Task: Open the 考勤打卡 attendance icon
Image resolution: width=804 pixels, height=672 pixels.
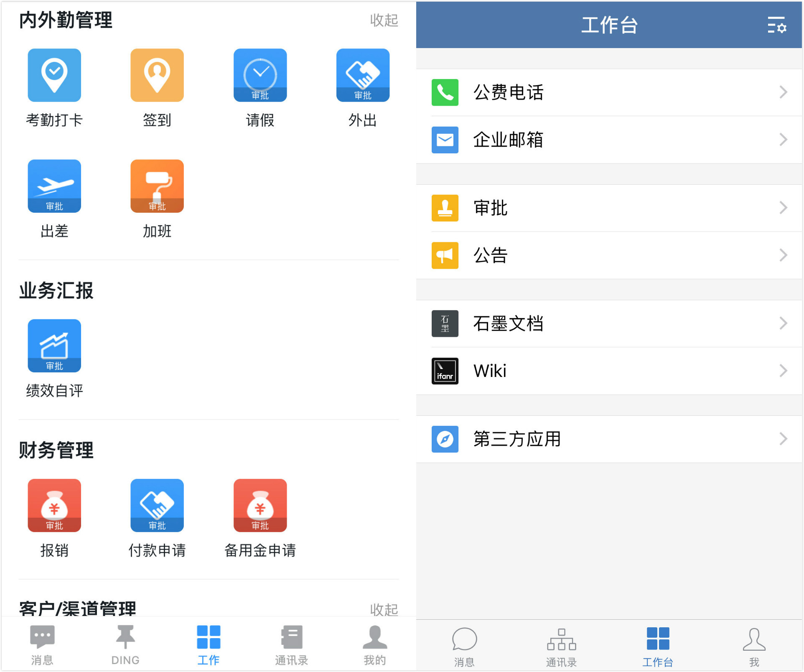Action: pyautogui.click(x=54, y=75)
